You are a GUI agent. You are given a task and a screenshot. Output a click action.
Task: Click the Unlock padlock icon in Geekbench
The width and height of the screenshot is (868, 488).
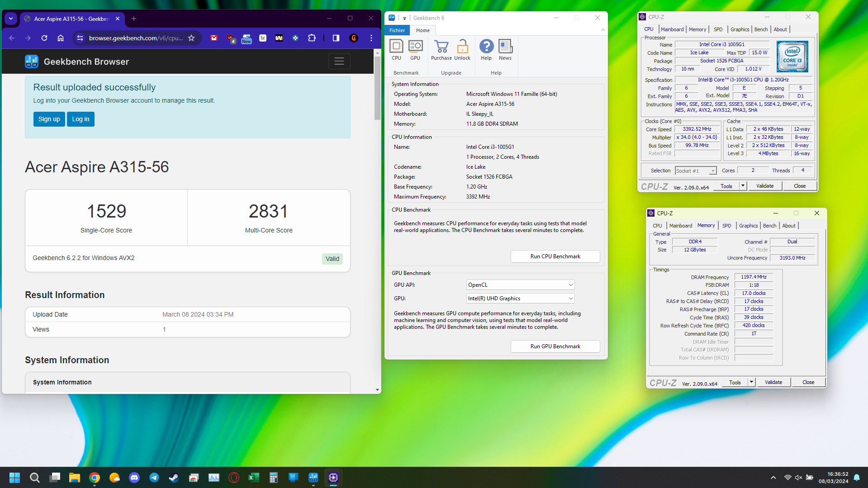462,50
